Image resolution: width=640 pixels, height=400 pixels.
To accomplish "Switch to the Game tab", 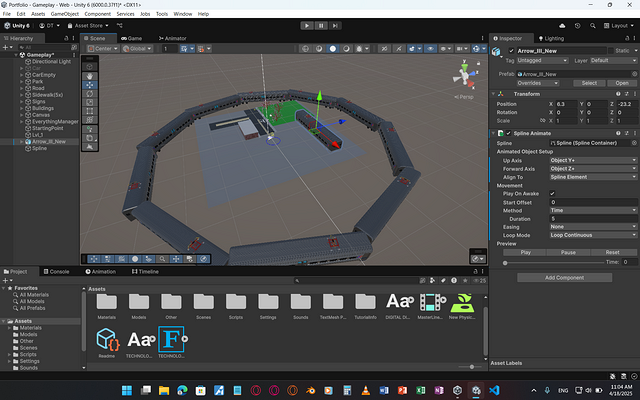I will pyautogui.click(x=131, y=38).
